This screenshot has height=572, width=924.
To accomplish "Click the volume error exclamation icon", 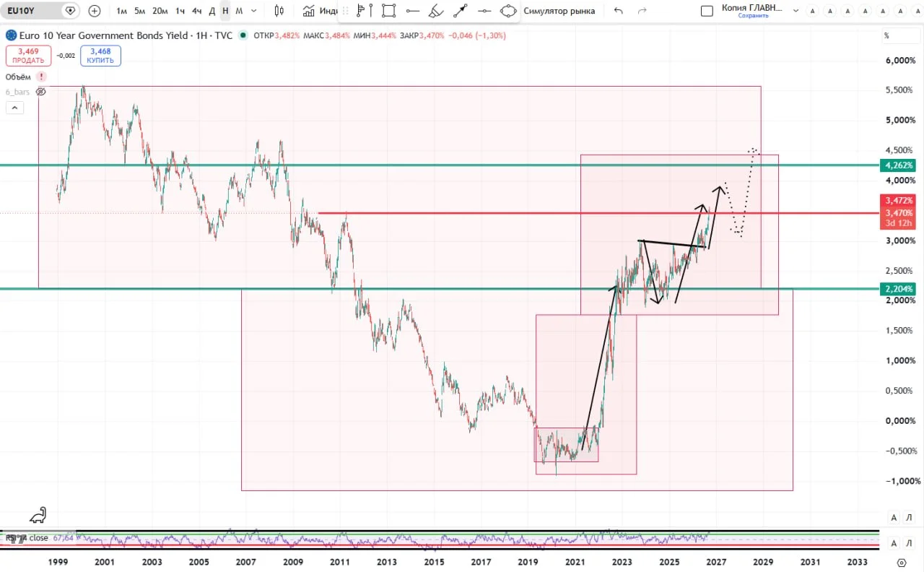I will point(42,77).
